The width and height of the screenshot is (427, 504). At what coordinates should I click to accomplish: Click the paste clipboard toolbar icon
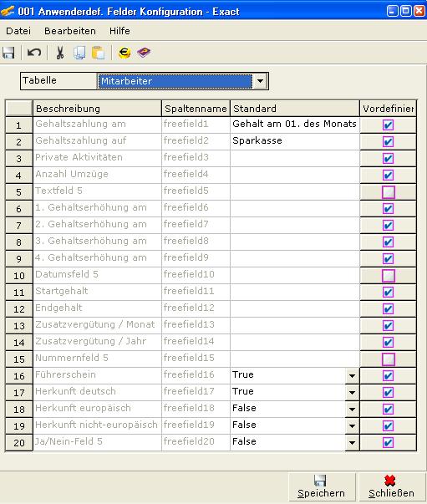[99, 53]
